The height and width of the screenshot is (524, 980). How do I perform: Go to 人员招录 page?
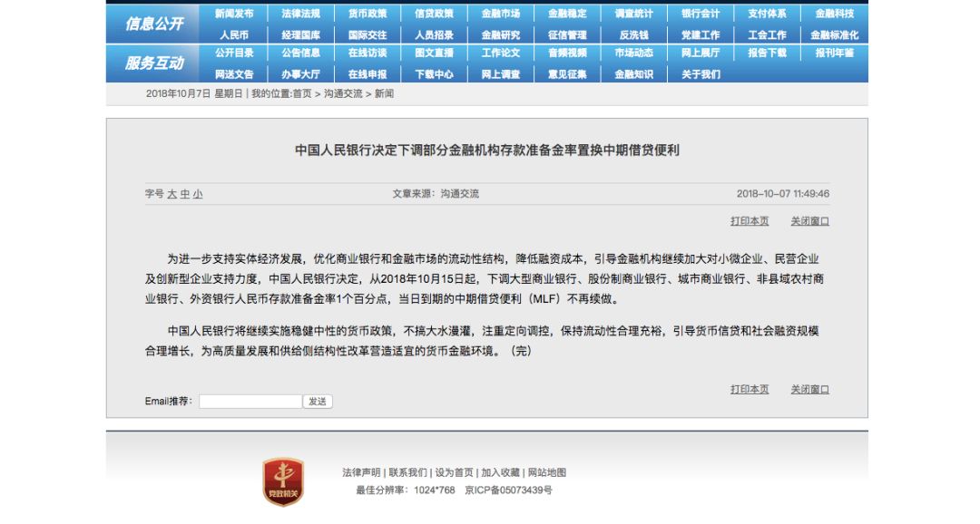click(434, 35)
